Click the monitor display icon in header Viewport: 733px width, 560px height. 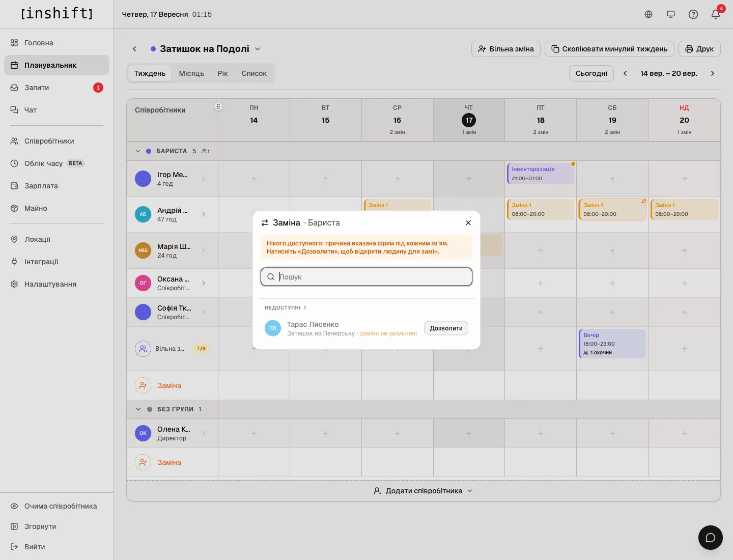tap(671, 14)
